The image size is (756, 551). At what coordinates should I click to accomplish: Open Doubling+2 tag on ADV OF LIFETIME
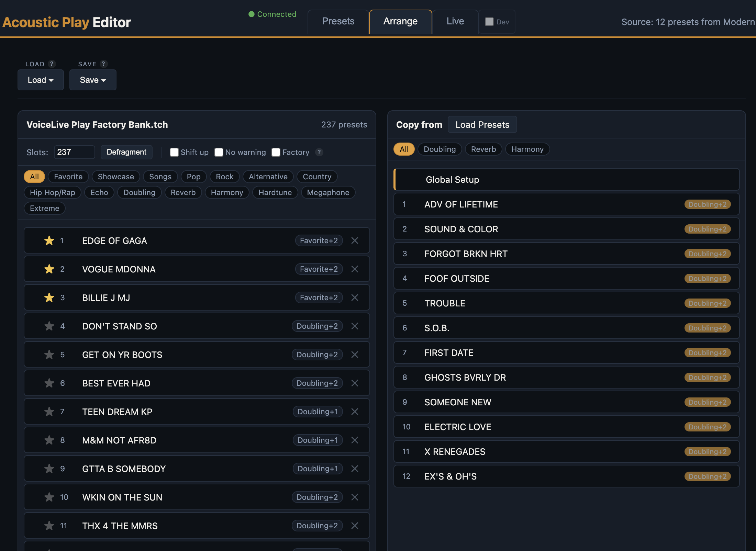[x=708, y=204]
